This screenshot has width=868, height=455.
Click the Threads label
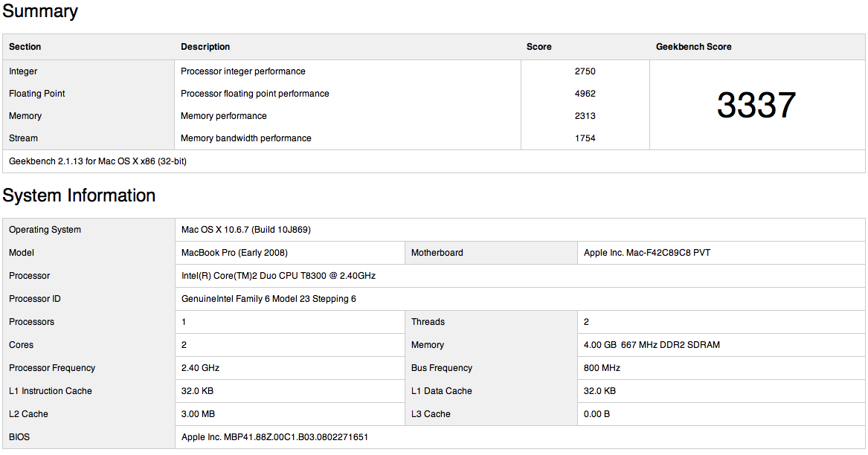point(428,322)
